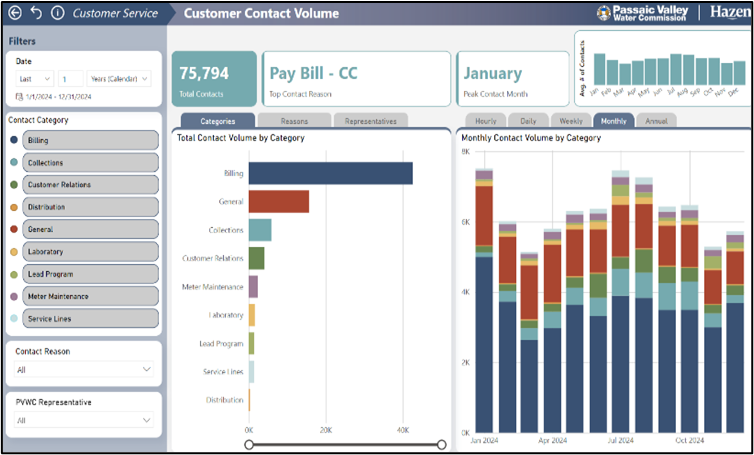
Task: Click the date number input field
Action: [70, 78]
